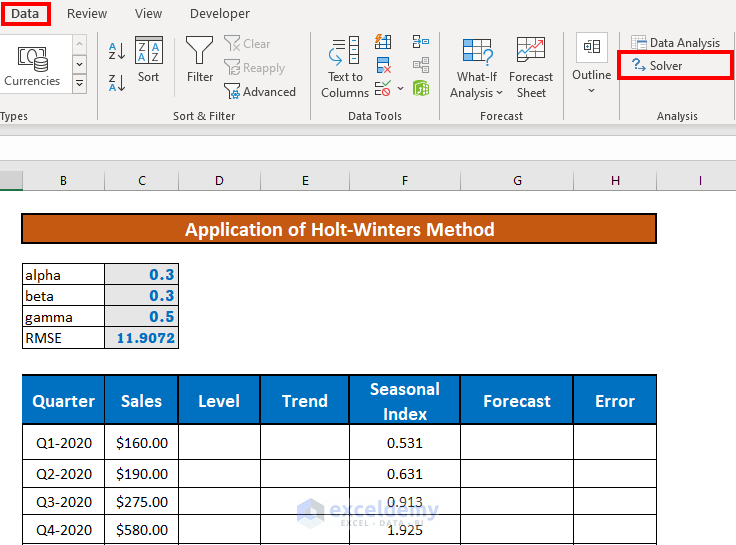Select the Level header cell
This screenshot has width=736, height=545.
tap(219, 400)
